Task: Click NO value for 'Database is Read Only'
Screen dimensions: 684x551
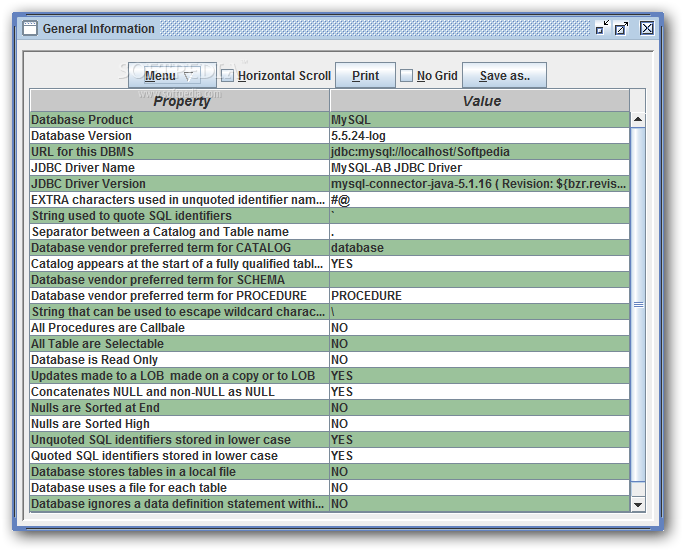Action: (480, 359)
